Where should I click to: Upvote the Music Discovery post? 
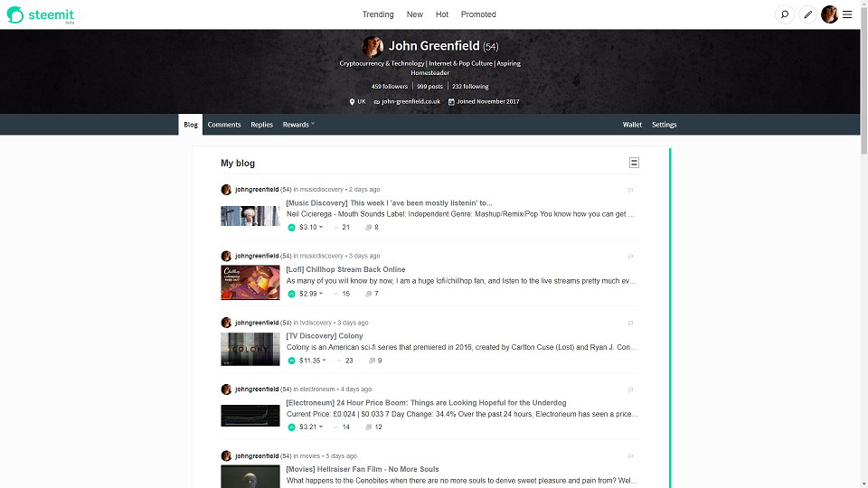(x=292, y=228)
